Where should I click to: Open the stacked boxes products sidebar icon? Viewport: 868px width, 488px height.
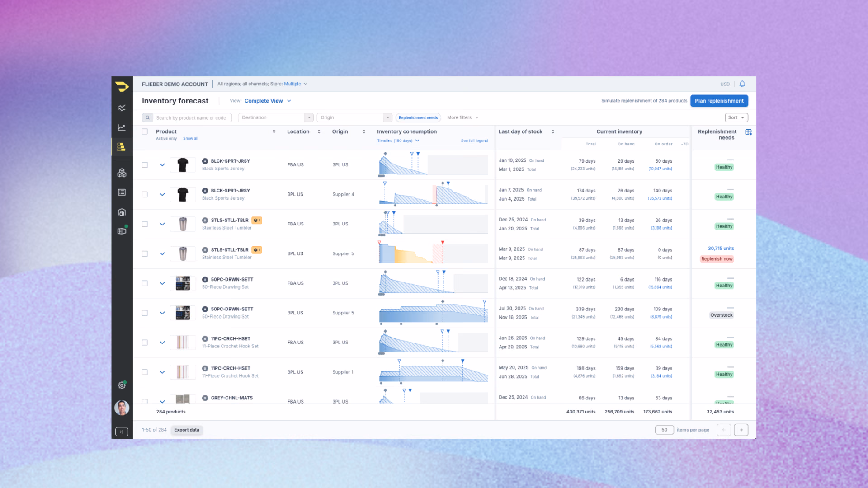pyautogui.click(x=122, y=173)
